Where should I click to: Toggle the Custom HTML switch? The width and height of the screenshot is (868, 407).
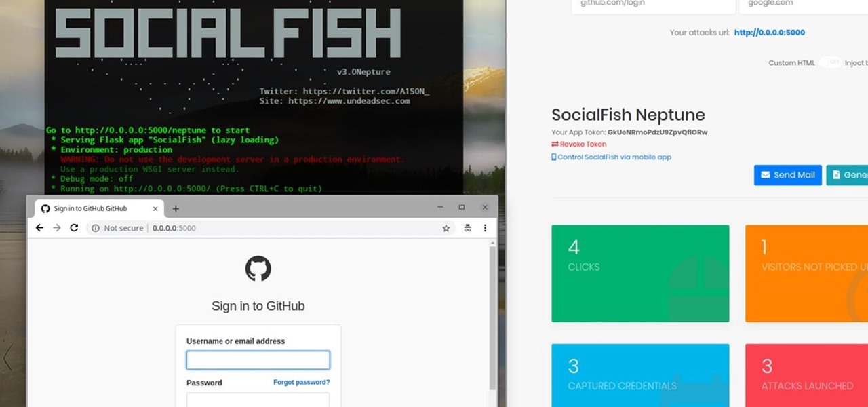point(830,62)
